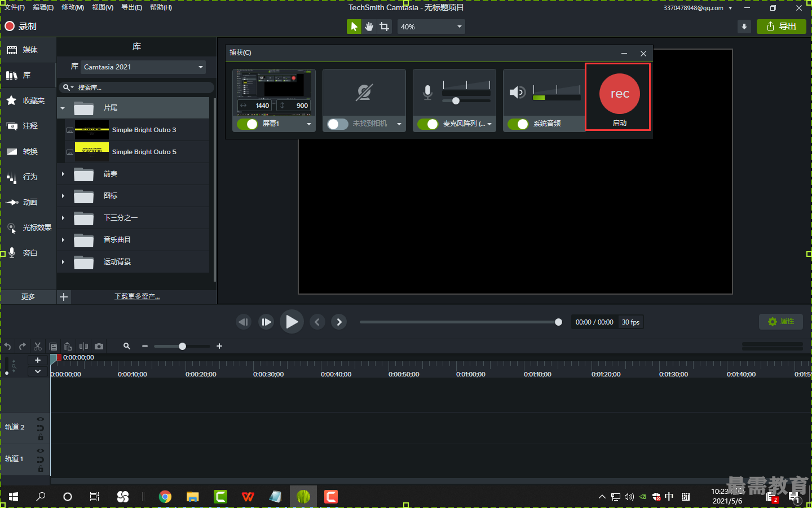Toggle the magnet icon on 轨道 2

tap(41, 428)
